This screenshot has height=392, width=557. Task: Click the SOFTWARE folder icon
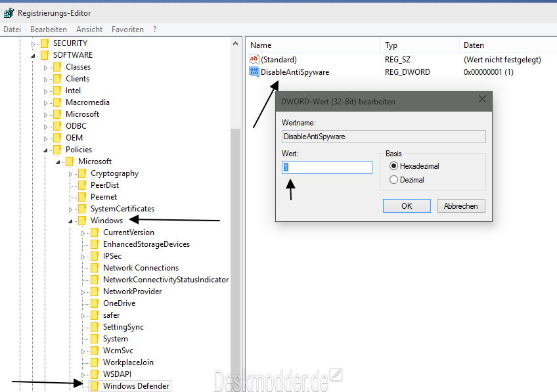pos(45,55)
